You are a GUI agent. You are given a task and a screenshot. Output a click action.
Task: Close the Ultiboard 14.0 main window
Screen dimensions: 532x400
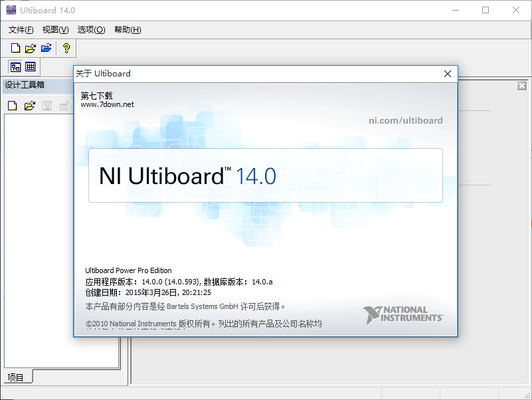[515, 10]
